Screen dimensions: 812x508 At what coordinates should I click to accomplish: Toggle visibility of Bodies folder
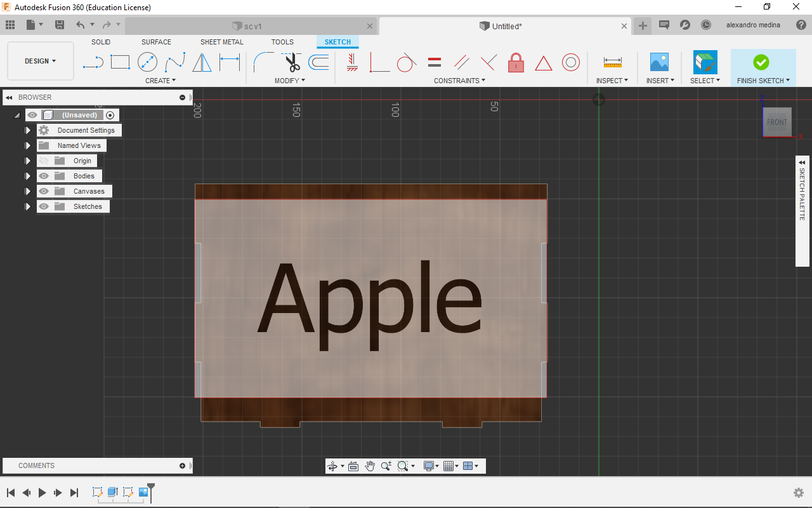tap(44, 176)
